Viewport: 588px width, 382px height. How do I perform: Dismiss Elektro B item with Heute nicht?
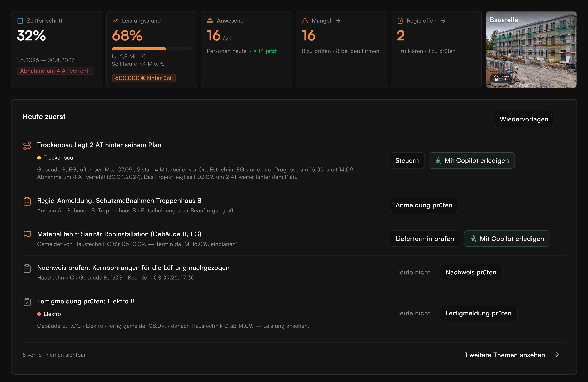click(413, 313)
